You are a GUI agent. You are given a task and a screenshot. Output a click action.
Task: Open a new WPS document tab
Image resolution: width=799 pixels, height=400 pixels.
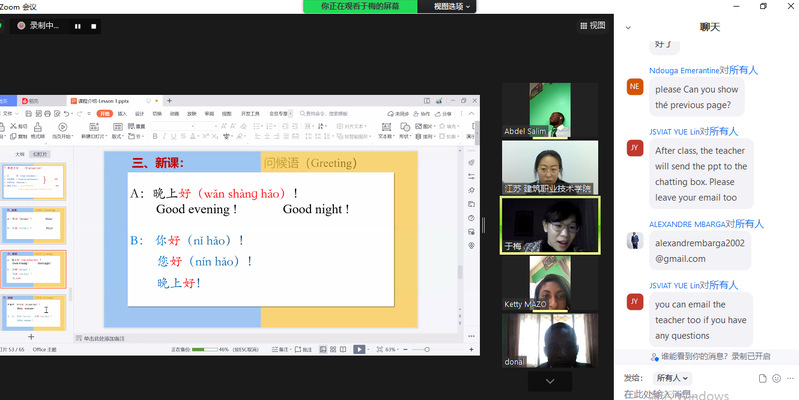(x=169, y=101)
